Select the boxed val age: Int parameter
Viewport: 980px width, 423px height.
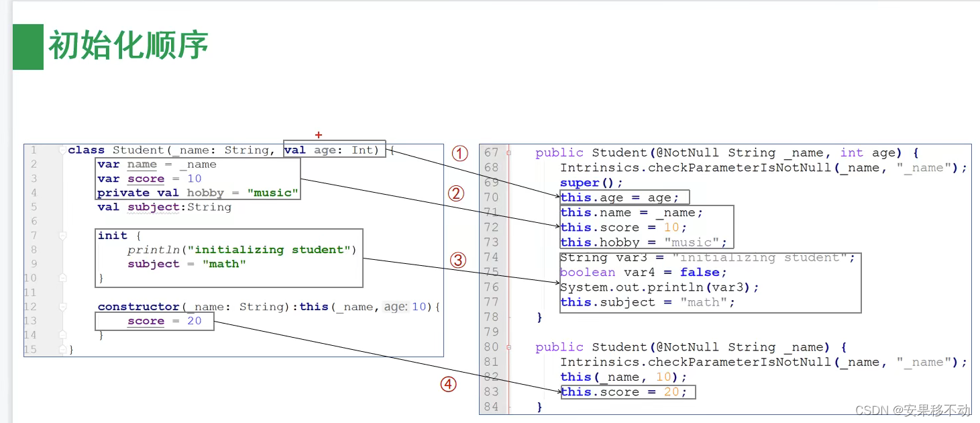pyautogui.click(x=334, y=150)
